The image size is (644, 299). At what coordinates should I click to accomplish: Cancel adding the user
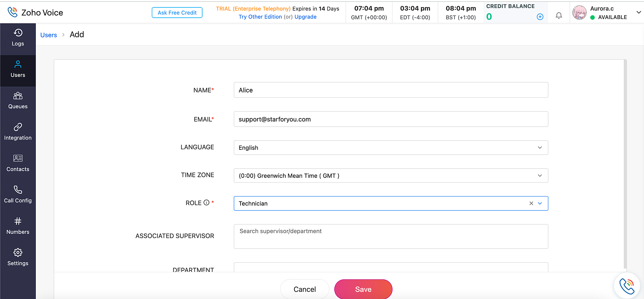pyautogui.click(x=305, y=289)
